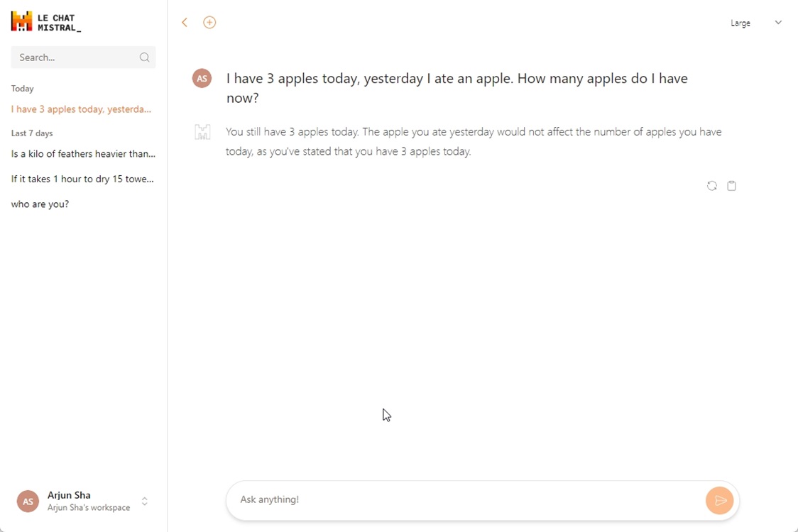This screenshot has width=798, height=532.
Task: Open the drying towels conversation
Action: [82, 179]
